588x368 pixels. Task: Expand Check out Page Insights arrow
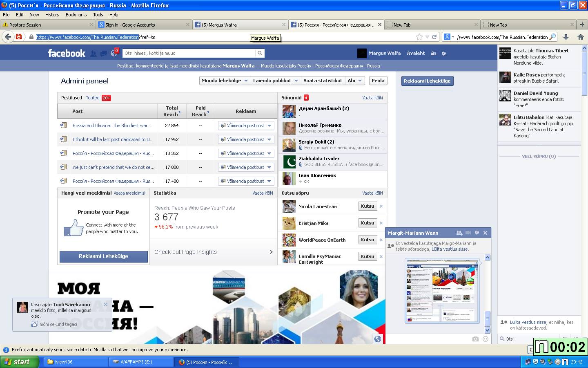(271, 252)
